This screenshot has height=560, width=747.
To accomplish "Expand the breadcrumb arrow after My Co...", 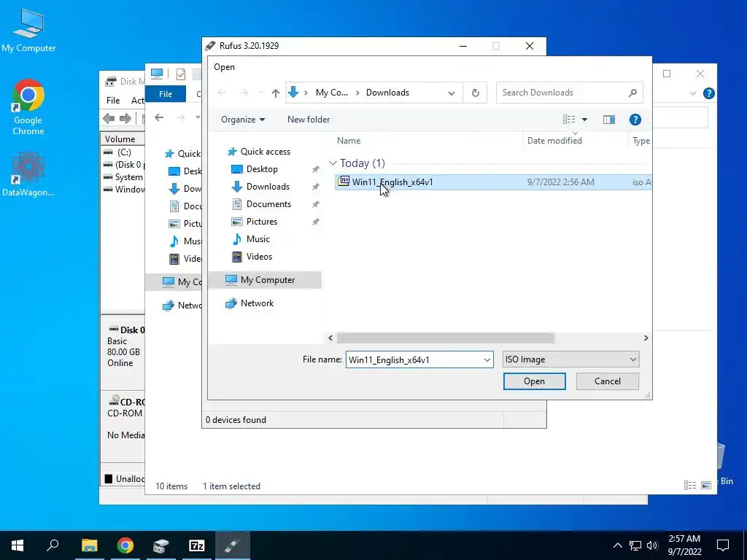I will coord(357,93).
